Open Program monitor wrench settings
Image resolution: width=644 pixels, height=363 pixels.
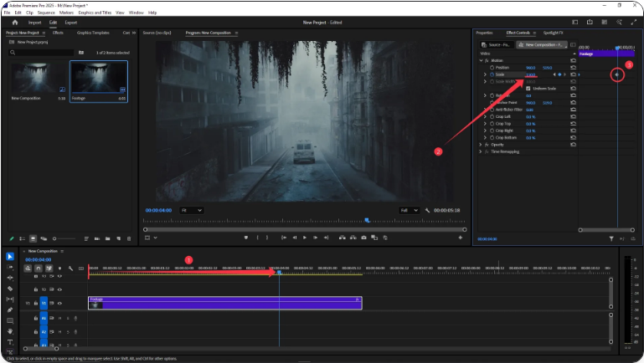point(427,210)
